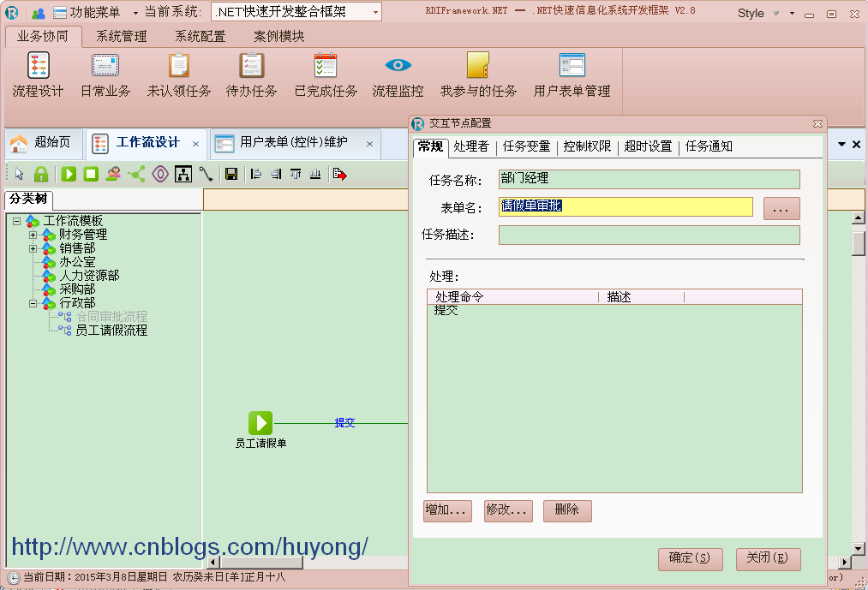Click the 待办任务 clipboard icon
The width and height of the screenshot is (868, 590).
coord(251,65)
